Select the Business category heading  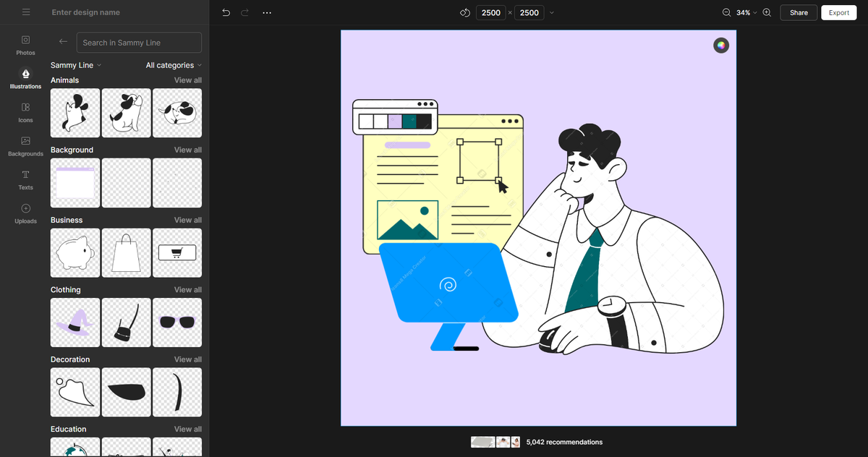[x=67, y=220]
